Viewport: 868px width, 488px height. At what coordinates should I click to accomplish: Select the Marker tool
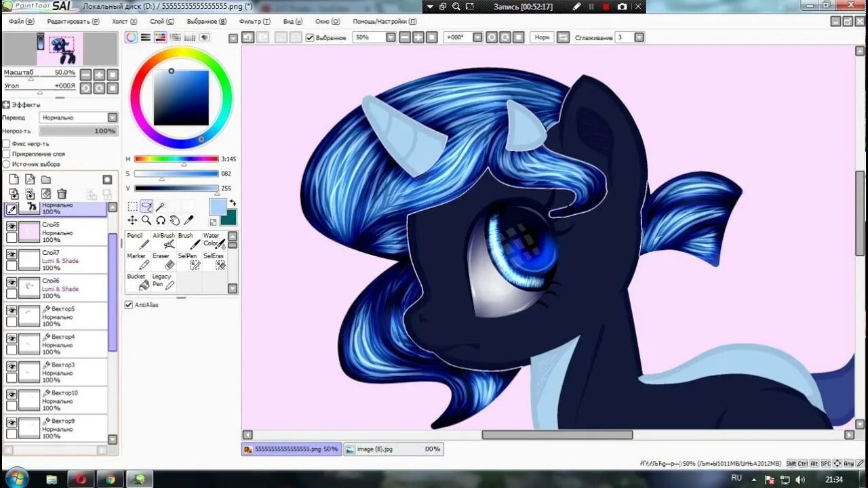tap(138, 261)
